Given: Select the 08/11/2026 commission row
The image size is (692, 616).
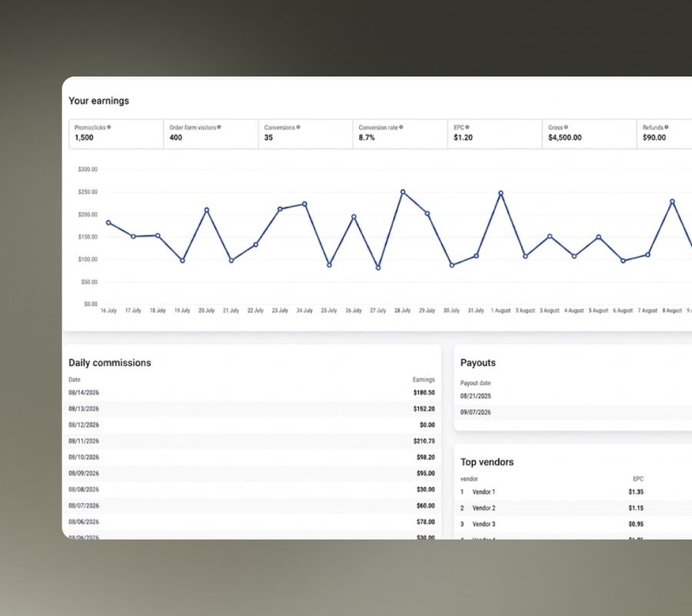Looking at the screenshot, I should click(251, 441).
